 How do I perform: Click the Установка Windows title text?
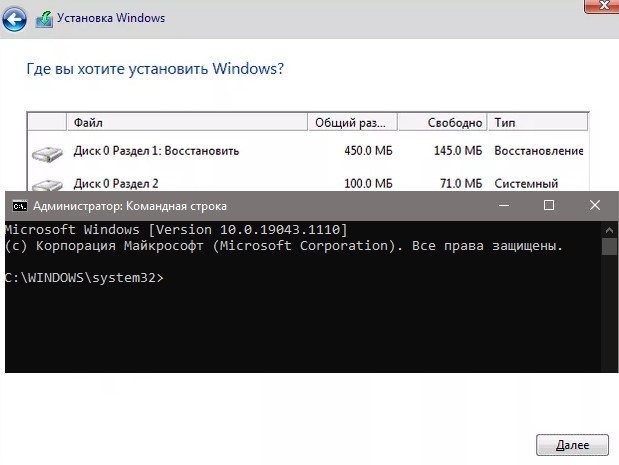[111, 18]
